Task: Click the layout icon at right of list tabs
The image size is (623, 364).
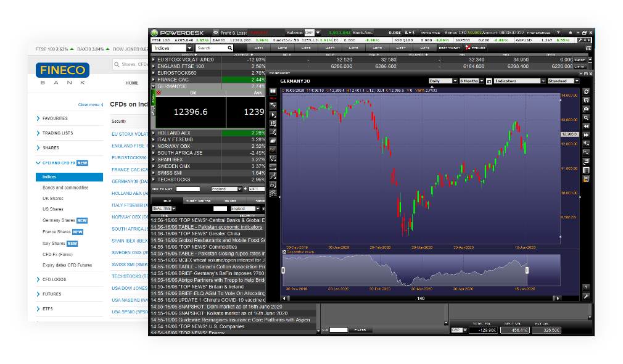Action: [x=588, y=48]
